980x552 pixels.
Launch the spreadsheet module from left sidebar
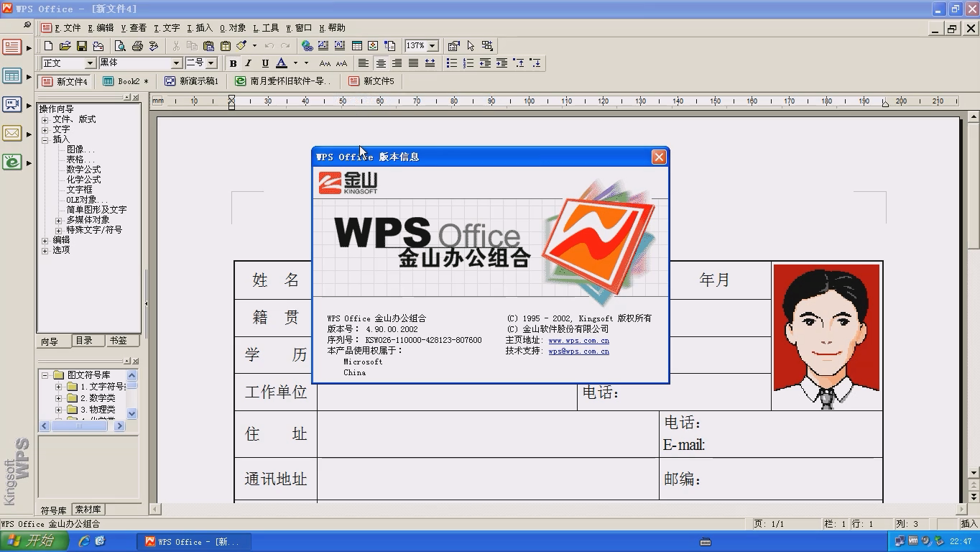(12, 76)
